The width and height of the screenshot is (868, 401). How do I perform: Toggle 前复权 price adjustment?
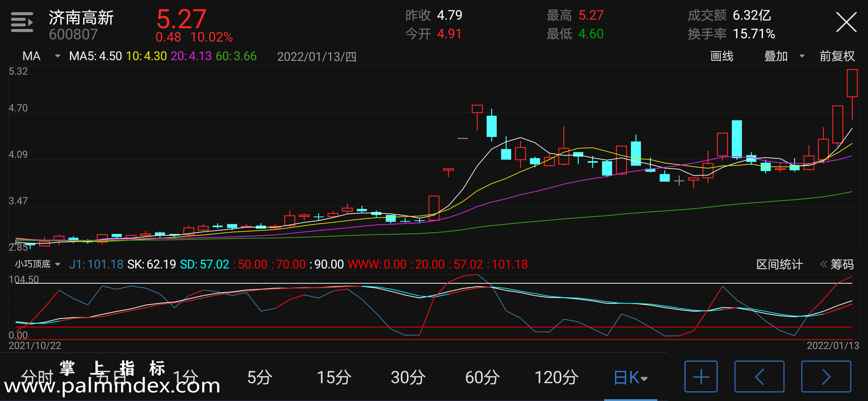coord(837,56)
